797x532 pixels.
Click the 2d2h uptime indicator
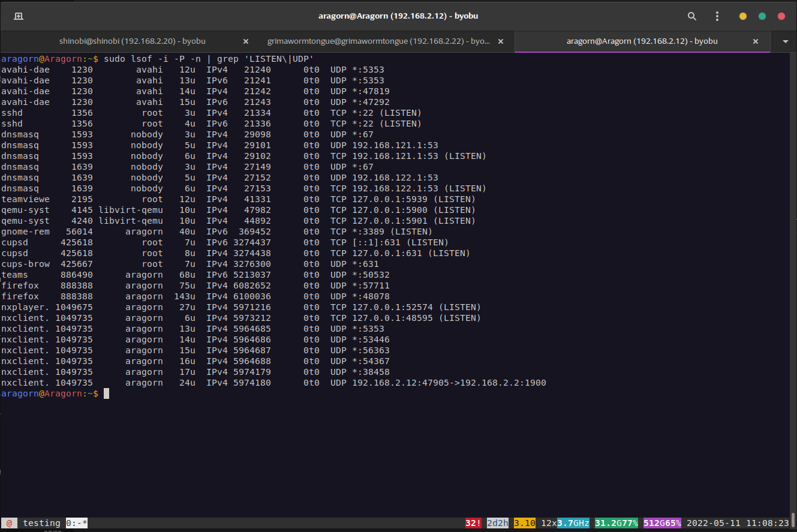tap(497, 523)
